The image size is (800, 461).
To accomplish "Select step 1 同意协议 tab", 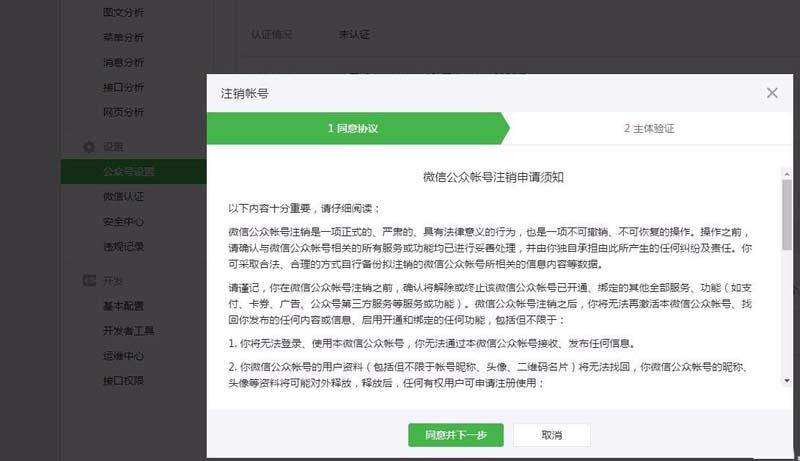I will coord(353,129).
